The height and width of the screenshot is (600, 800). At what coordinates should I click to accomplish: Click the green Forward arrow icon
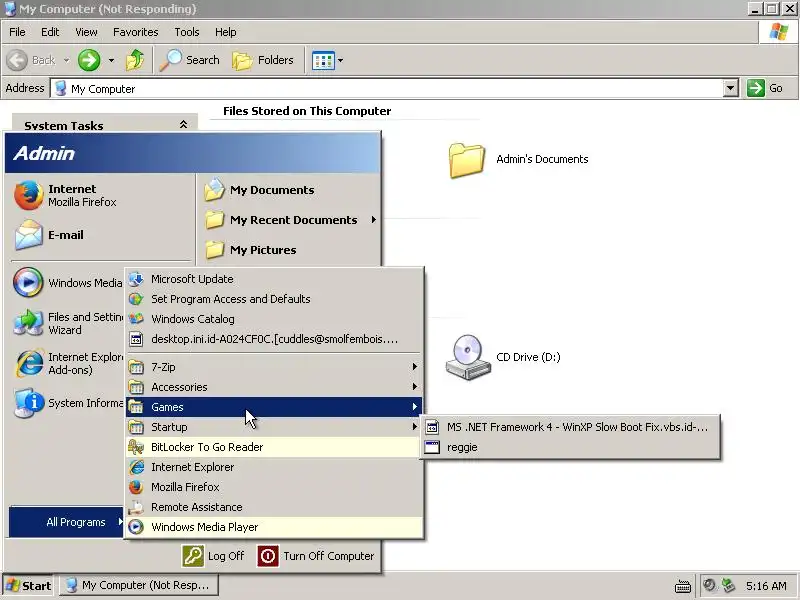tap(89, 60)
